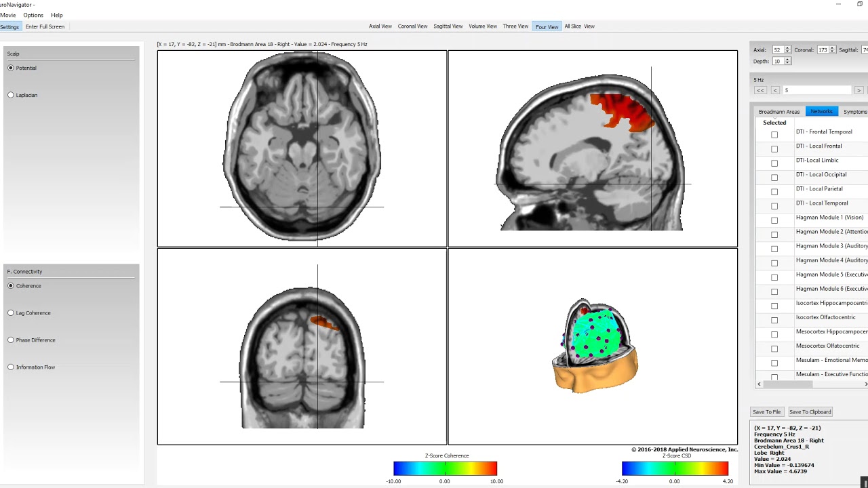
Task: Click the frequency input field showing 5
Action: coord(816,90)
